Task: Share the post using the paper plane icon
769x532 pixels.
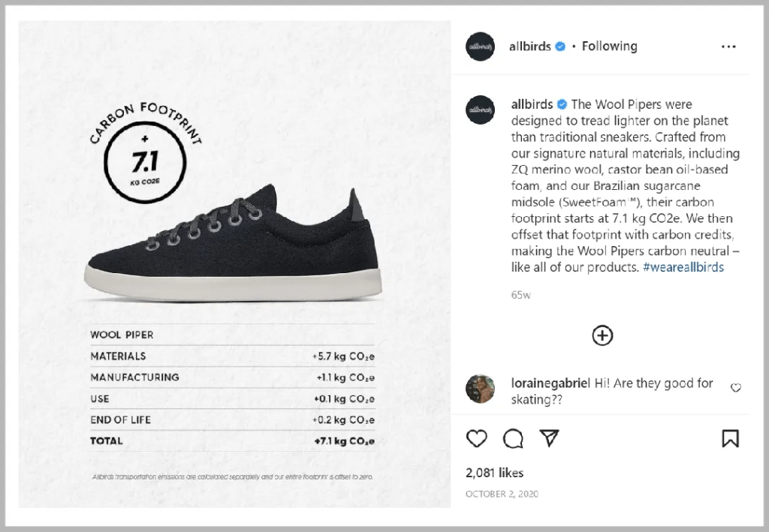Action: 550,439
